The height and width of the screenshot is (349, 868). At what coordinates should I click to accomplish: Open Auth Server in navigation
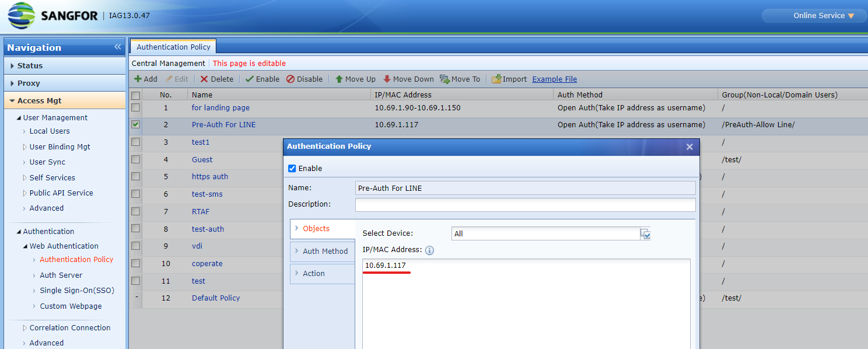click(61, 275)
